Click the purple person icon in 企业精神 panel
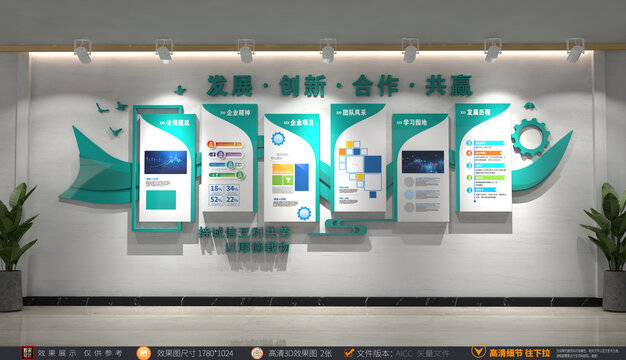 (x=221, y=154)
